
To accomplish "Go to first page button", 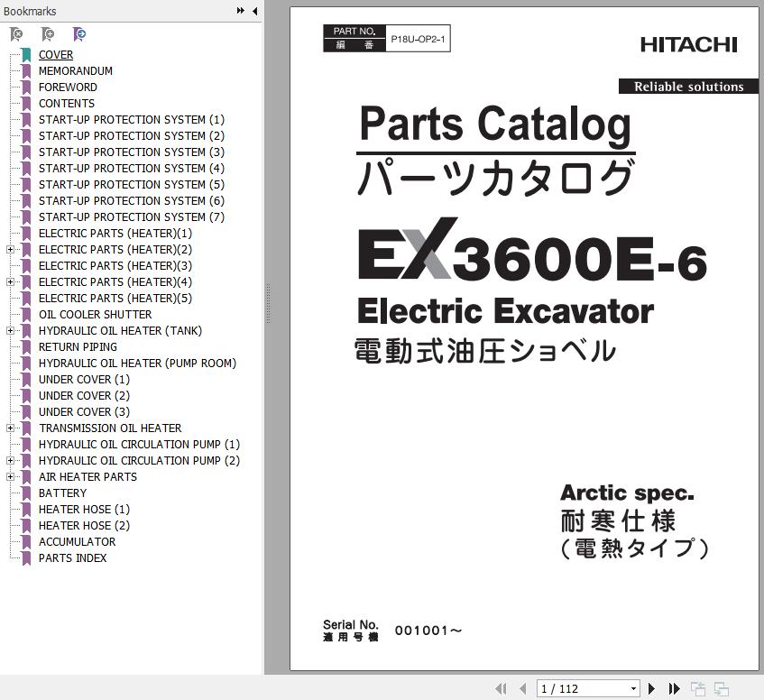I will pos(501,688).
